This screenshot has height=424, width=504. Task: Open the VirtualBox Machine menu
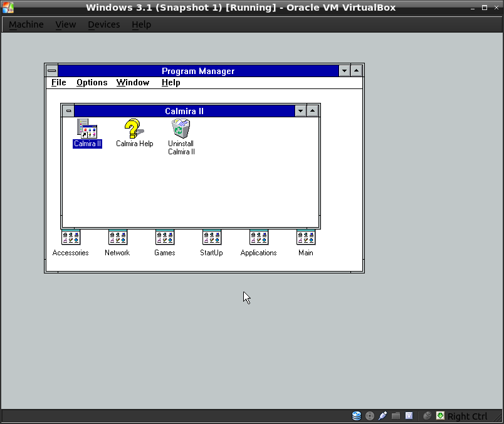coord(26,24)
